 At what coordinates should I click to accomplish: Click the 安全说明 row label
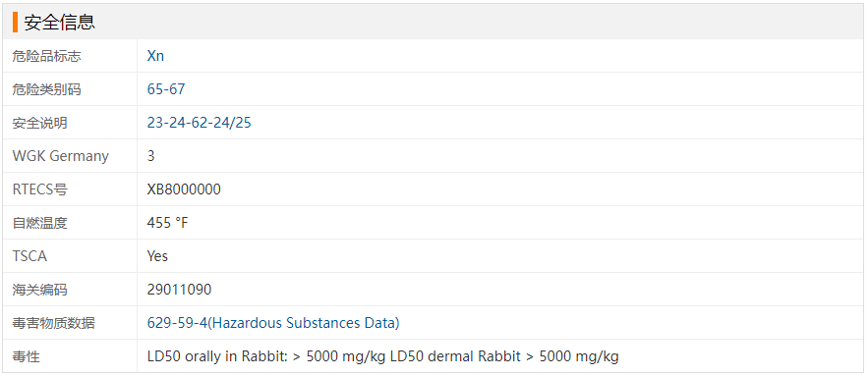click(40, 123)
